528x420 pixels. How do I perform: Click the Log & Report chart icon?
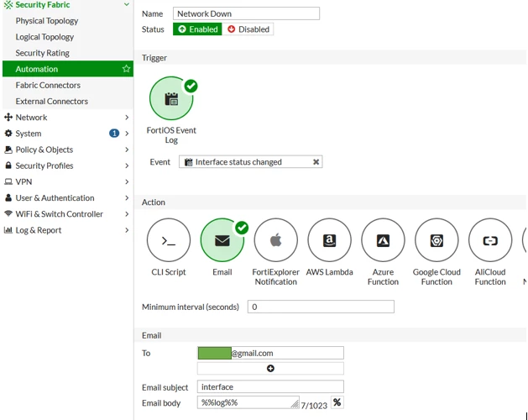click(8, 230)
